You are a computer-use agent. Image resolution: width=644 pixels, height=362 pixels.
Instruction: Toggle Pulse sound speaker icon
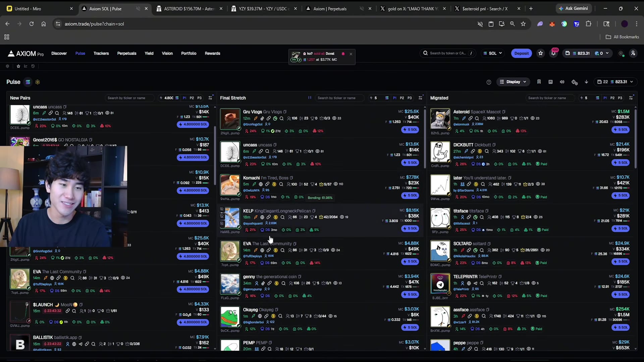click(562, 82)
